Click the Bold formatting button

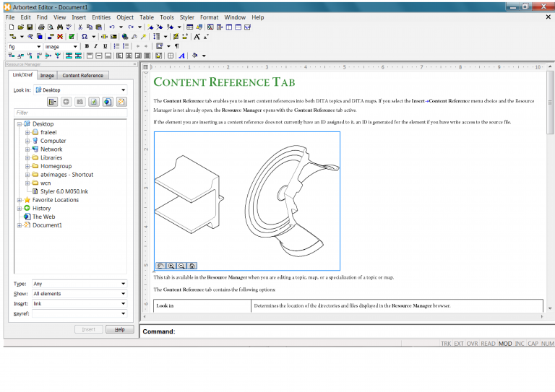pos(87,46)
